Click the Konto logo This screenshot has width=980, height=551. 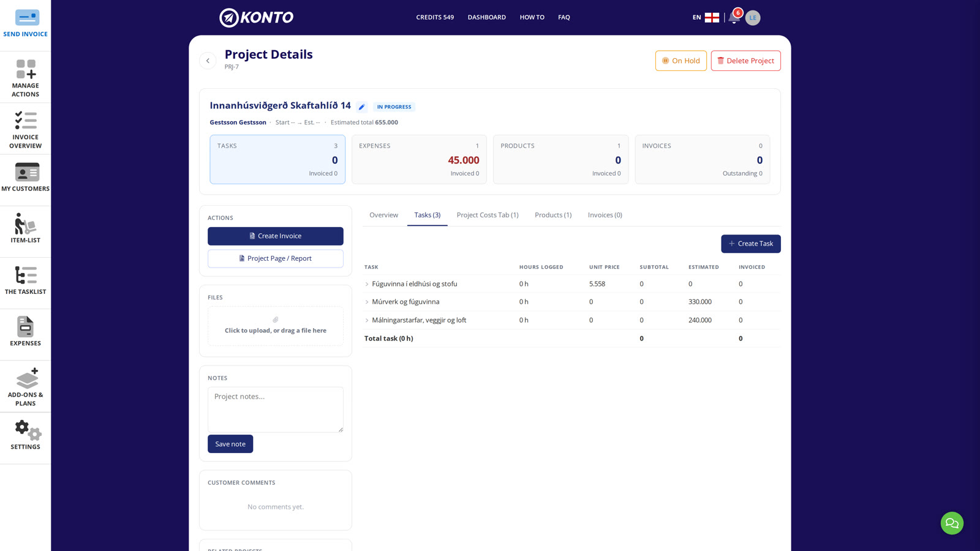point(256,18)
